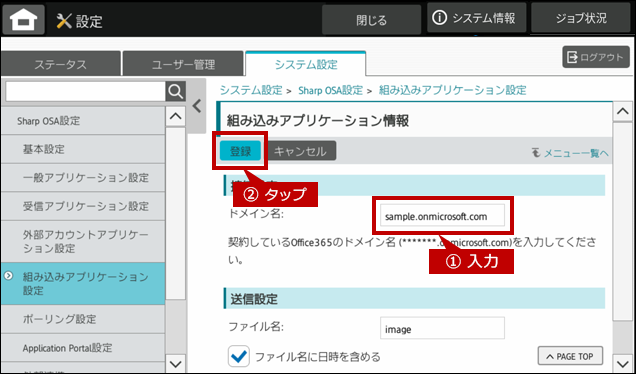Focus the ドメイン名 input field
This screenshot has width=636, height=374.
tap(443, 216)
